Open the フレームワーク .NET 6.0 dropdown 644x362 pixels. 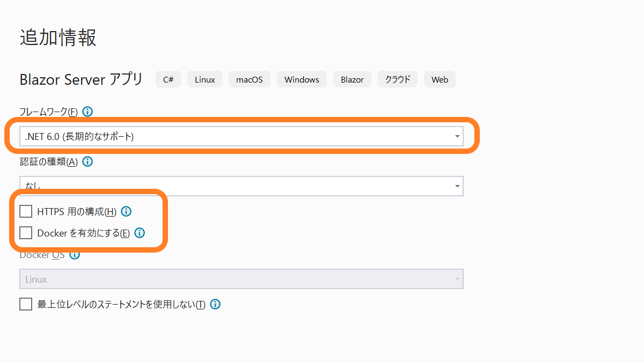tap(241, 136)
